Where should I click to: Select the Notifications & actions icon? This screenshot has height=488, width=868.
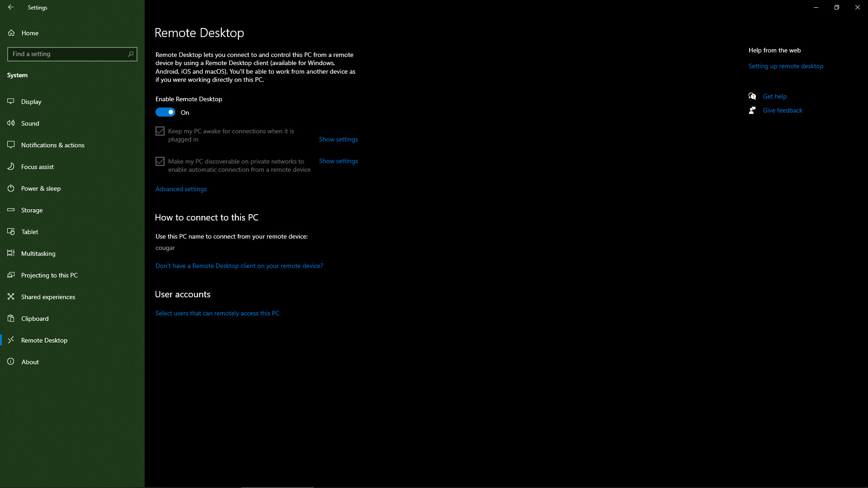point(11,145)
